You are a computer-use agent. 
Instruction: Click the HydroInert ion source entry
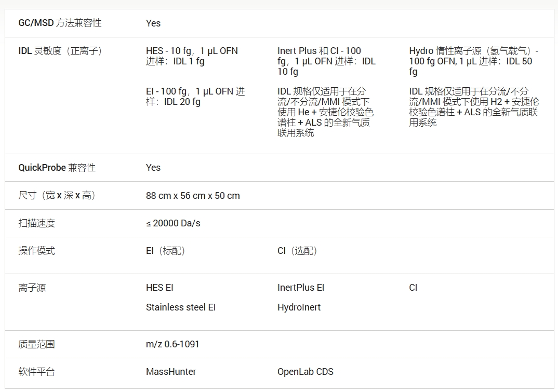click(299, 307)
